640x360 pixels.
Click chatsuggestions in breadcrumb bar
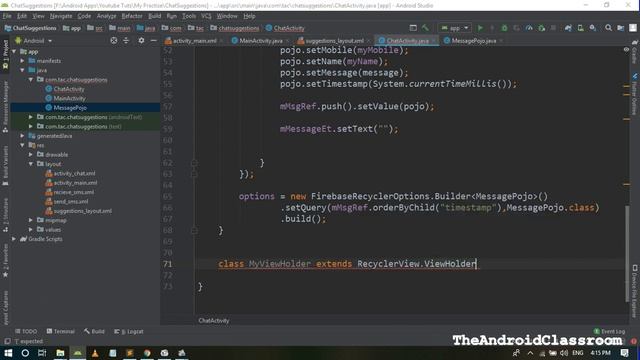[x=235, y=28]
